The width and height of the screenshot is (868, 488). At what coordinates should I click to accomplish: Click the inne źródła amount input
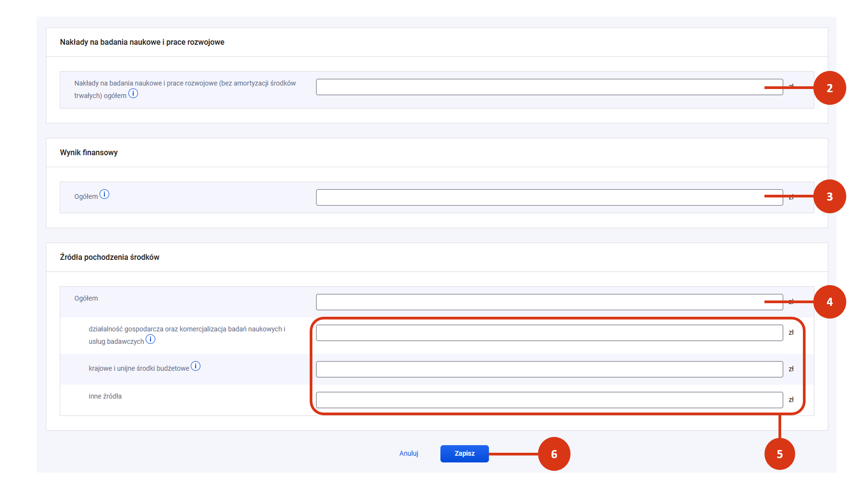coord(549,400)
